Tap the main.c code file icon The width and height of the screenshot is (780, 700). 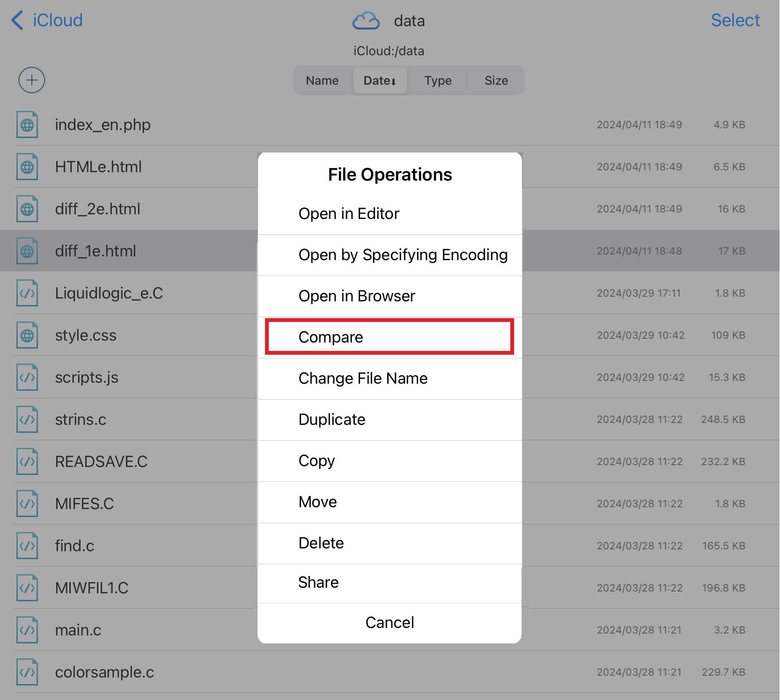click(27, 630)
